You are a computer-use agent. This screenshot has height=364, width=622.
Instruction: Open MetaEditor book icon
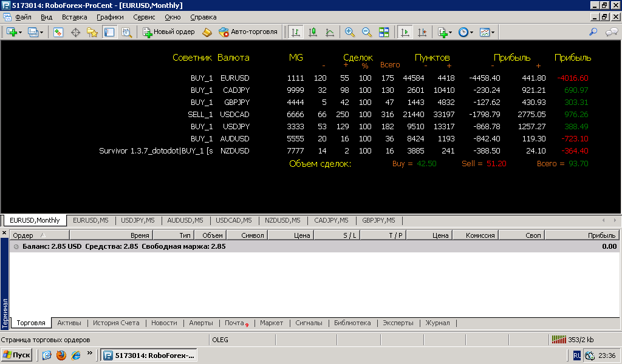click(x=207, y=32)
